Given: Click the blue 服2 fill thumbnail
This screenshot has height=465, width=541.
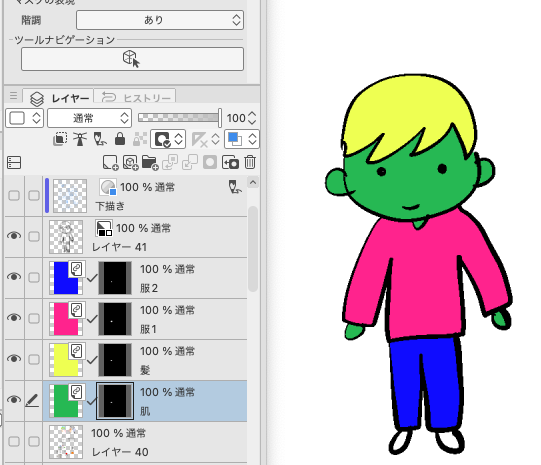Looking at the screenshot, I should [x=66, y=278].
